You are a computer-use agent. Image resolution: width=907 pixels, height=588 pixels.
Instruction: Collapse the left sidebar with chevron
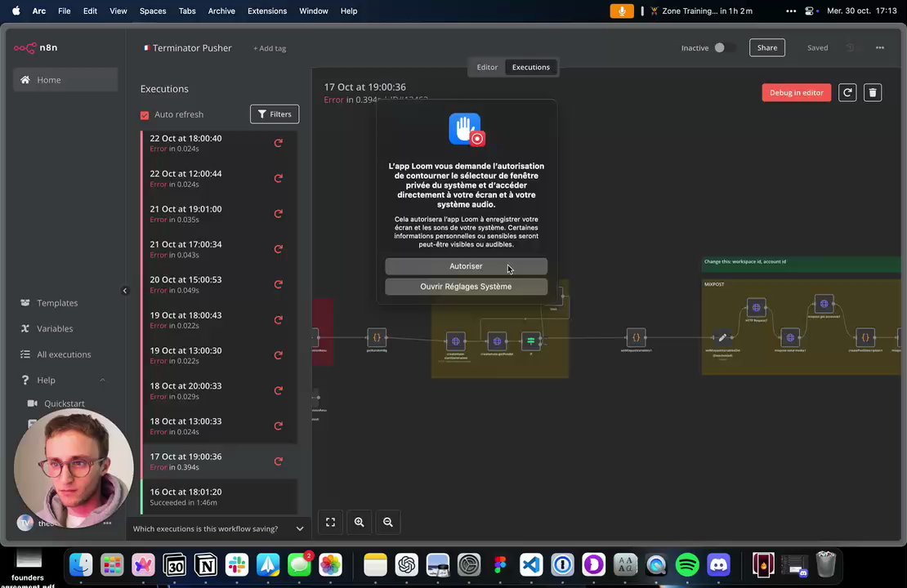[x=125, y=291]
